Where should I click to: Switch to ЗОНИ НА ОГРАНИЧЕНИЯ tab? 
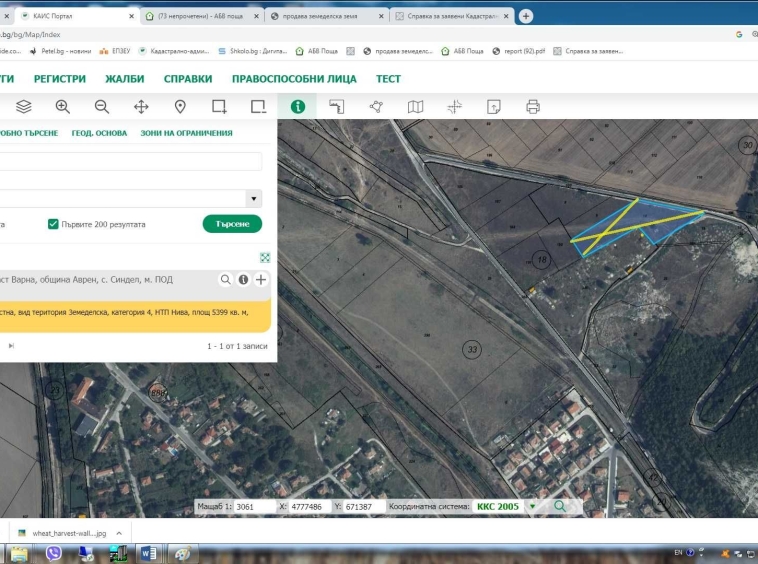(186, 133)
